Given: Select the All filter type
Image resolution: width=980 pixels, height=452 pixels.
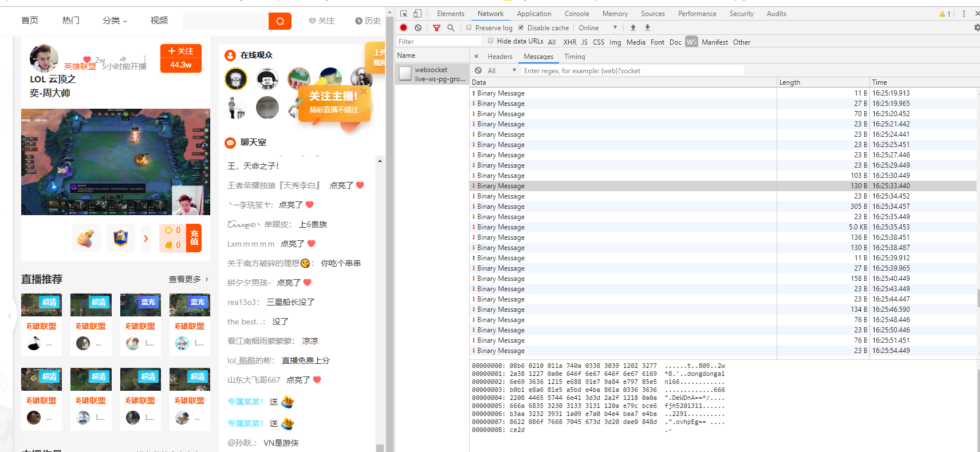Looking at the screenshot, I should 552,42.
